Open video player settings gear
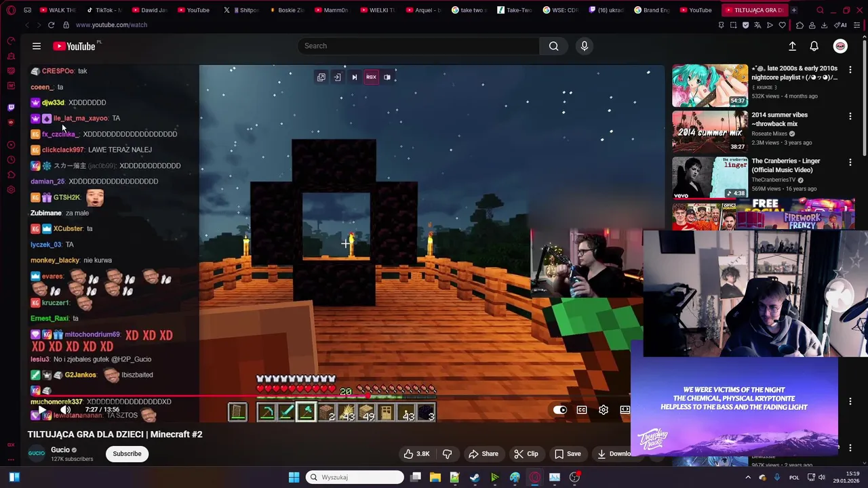Viewport: 868px width, 488px height. click(x=604, y=410)
